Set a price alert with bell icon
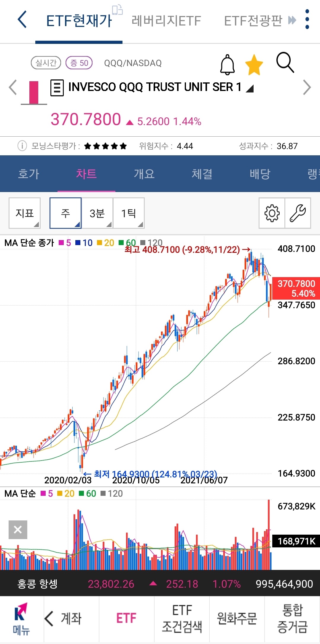The width and height of the screenshot is (320, 644). (227, 64)
